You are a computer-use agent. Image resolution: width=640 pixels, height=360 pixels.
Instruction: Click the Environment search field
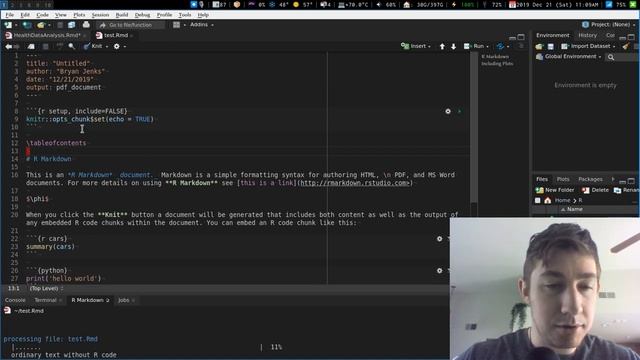623,57
